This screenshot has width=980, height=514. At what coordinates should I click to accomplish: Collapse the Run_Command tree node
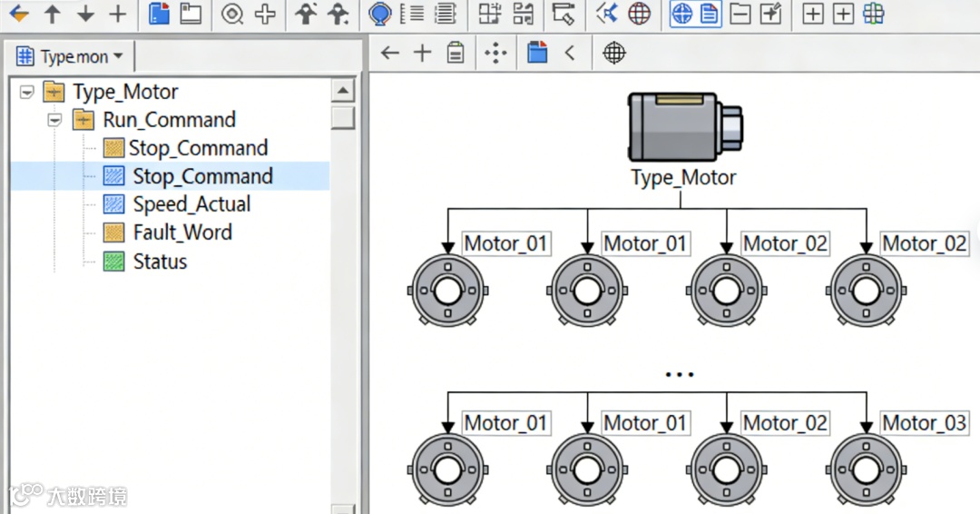pyautogui.click(x=55, y=120)
